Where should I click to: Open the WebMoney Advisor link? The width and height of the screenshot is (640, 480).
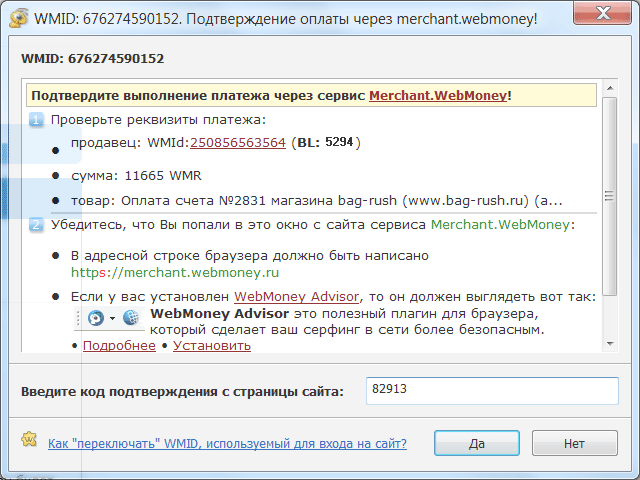pyautogui.click(x=297, y=296)
